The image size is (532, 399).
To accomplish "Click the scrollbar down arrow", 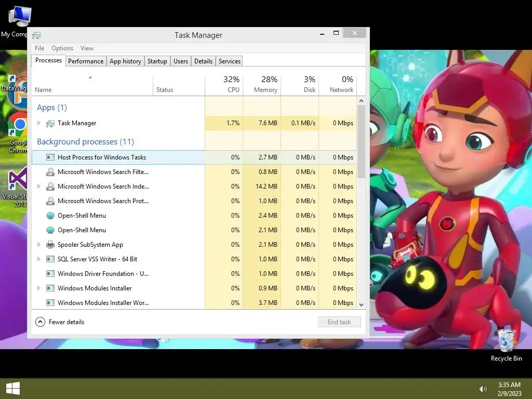I will (362, 304).
